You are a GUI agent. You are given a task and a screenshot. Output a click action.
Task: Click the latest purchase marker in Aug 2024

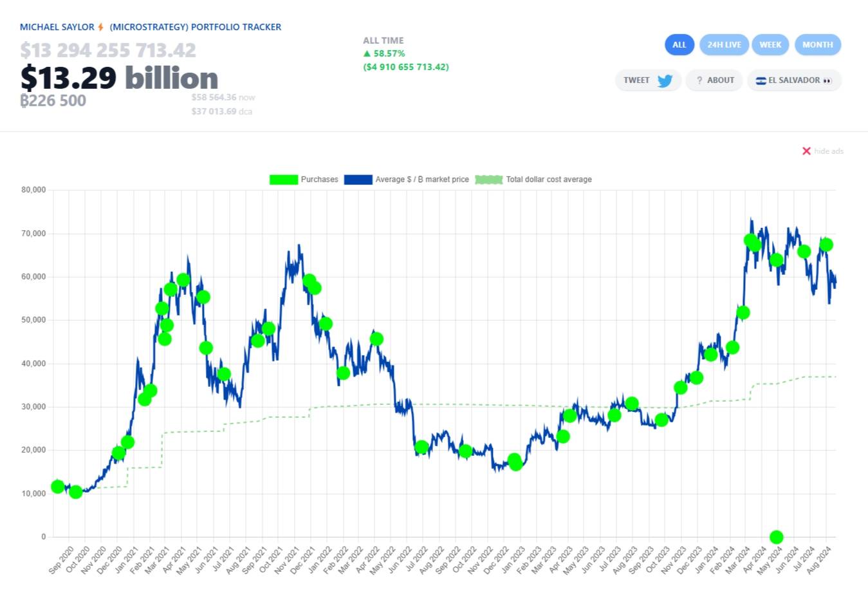[x=826, y=245]
